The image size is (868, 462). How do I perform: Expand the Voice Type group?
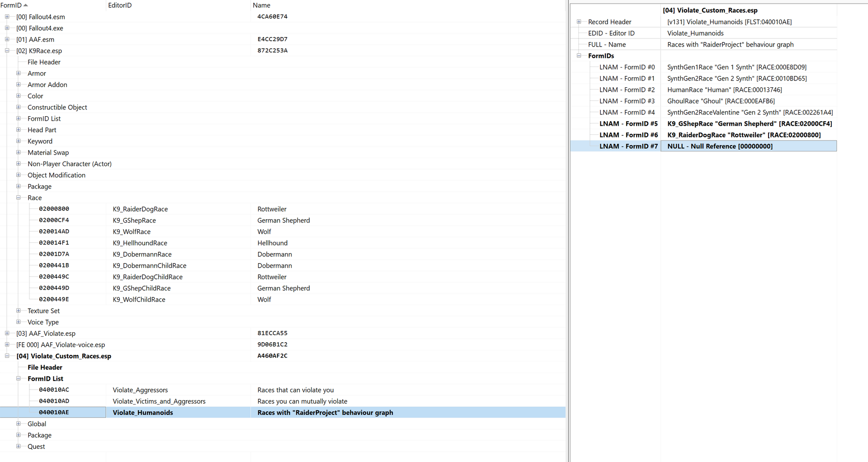pos(18,322)
